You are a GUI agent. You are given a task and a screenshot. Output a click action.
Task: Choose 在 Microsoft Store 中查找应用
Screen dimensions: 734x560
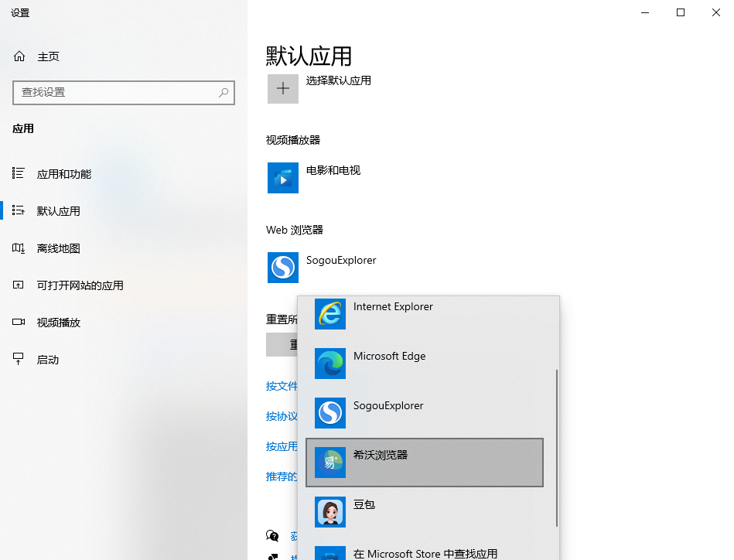click(x=425, y=552)
